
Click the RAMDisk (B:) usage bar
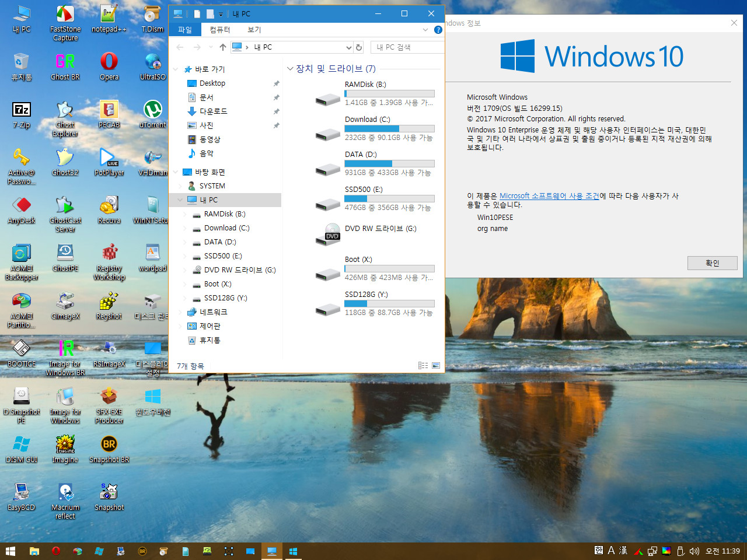(x=389, y=93)
